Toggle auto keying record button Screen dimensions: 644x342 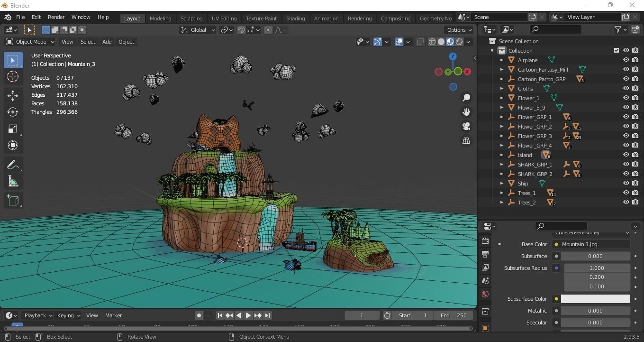199,315
